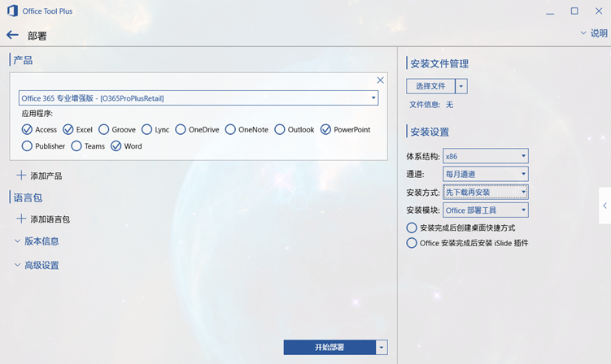611x364 pixels.
Task: Enable the Groove application
Action: [x=103, y=129]
